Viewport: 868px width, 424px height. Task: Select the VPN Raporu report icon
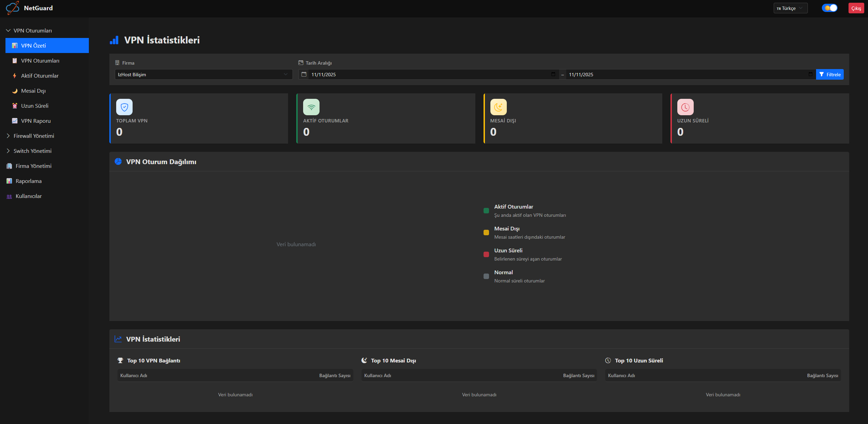[x=15, y=121]
